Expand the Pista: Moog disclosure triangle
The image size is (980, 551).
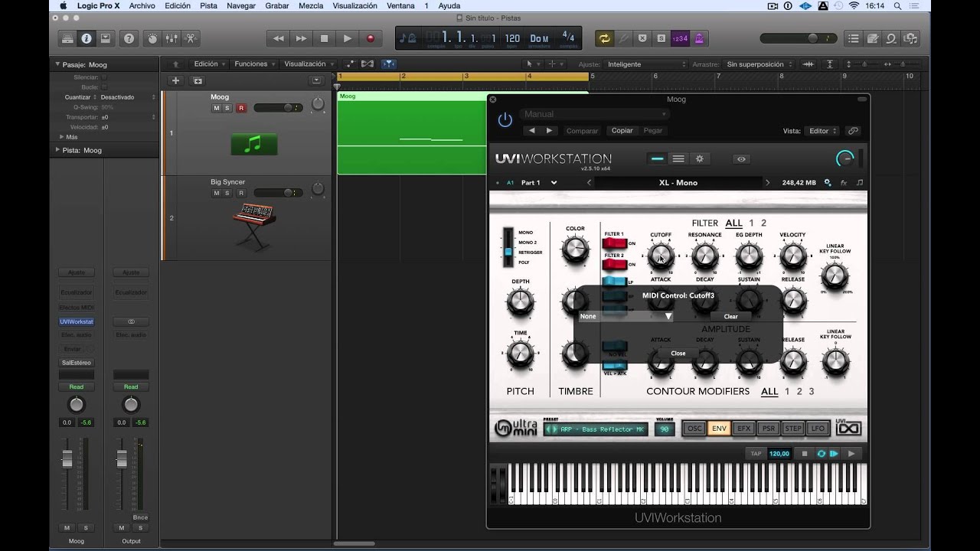tap(57, 150)
